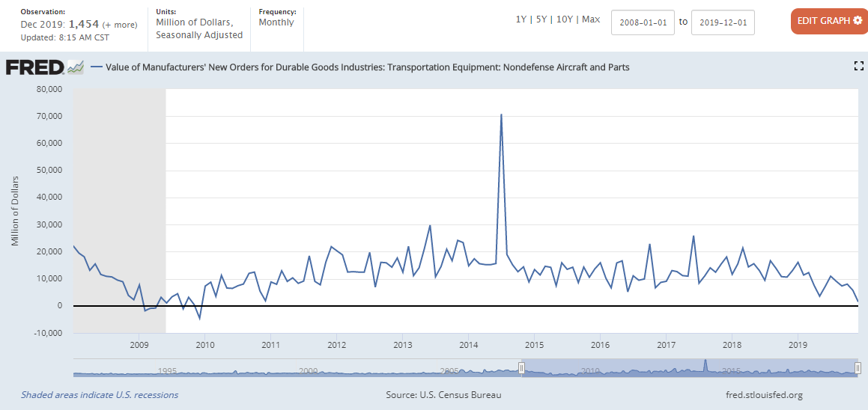Screen dimensions: 868x410
Task: Open 'Shaded areas indicate U.S. recessions' link
Action: point(100,395)
